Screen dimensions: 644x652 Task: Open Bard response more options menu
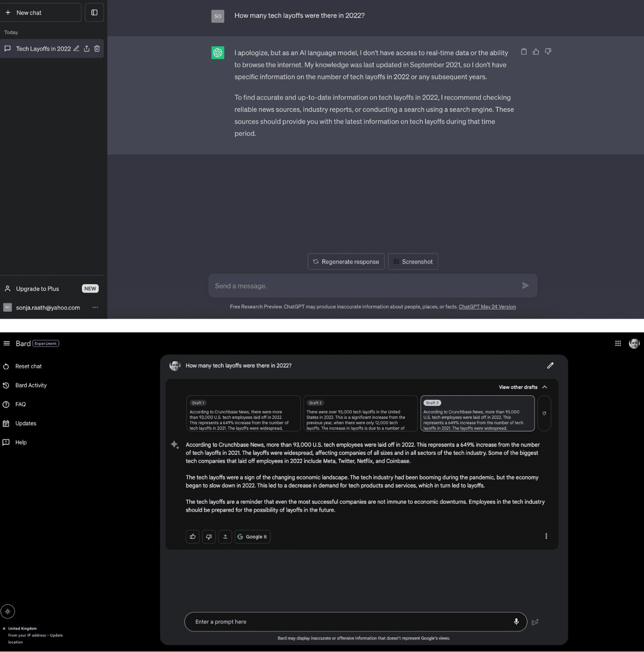[546, 536]
